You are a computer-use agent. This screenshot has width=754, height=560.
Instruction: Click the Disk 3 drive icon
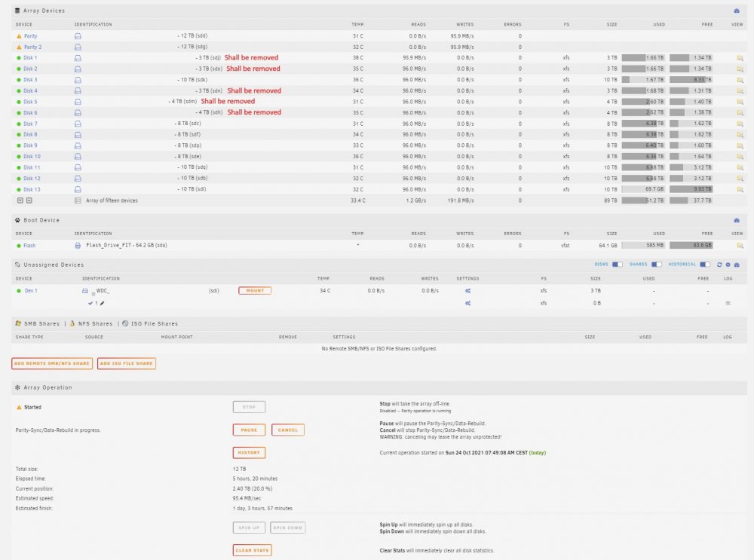coord(78,80)
